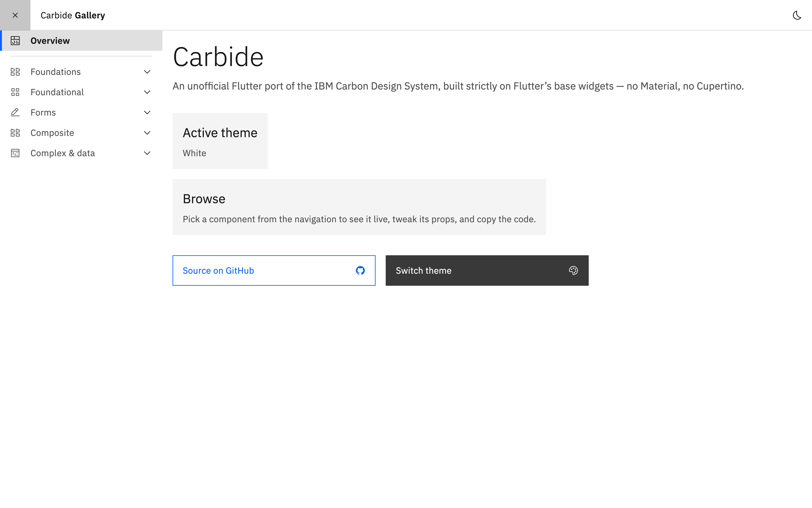Click the Complex & data table icon
812x508 pixels.
coord(15,153)
